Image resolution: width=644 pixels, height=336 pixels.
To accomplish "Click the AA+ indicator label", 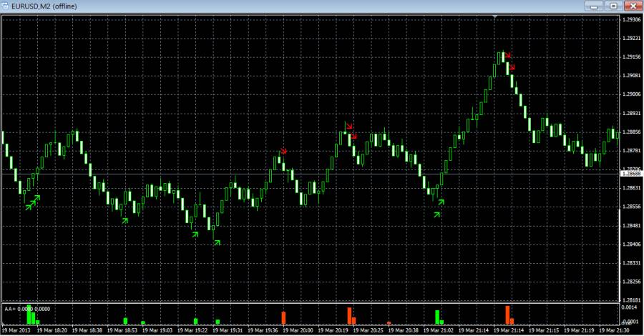I will (10, 308).
